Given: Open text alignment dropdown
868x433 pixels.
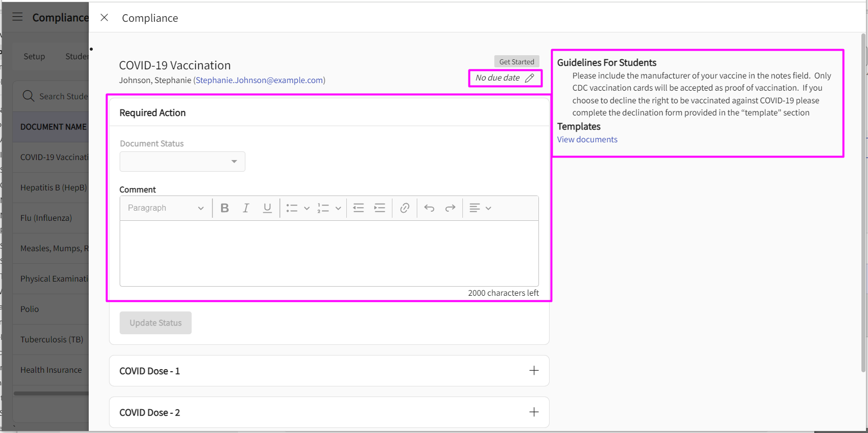Looking at the screenshot, I should pos(480,208).
